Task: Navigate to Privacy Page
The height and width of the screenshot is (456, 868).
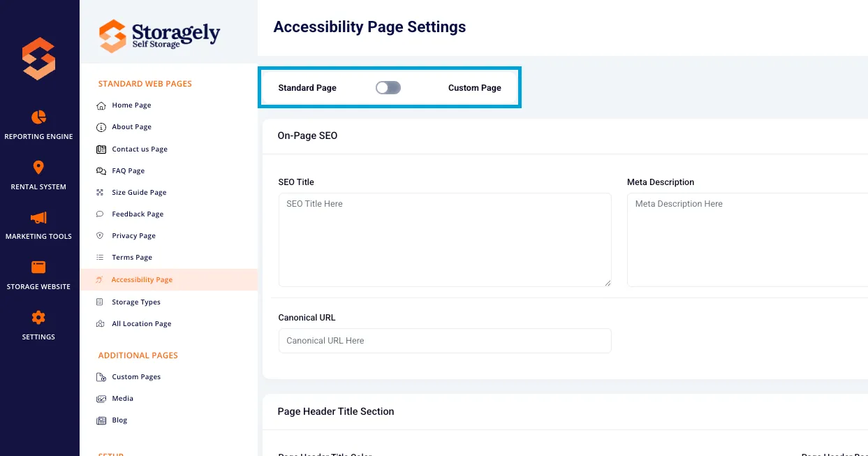Action: coord(133,236)
